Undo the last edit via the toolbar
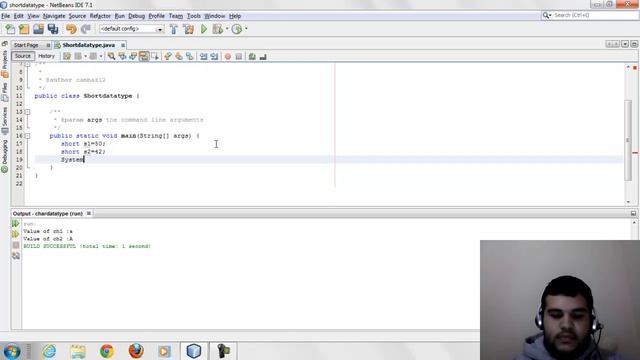 tap(71, 29)
